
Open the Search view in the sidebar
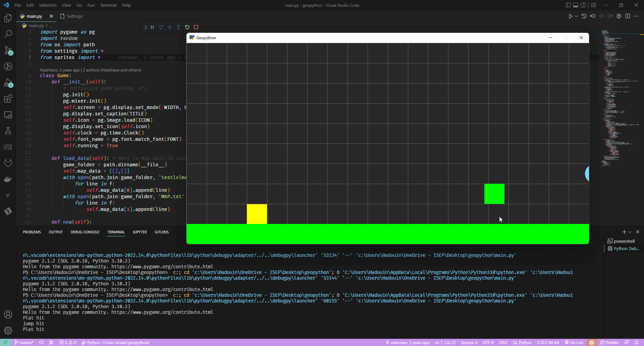click(8, 34)
